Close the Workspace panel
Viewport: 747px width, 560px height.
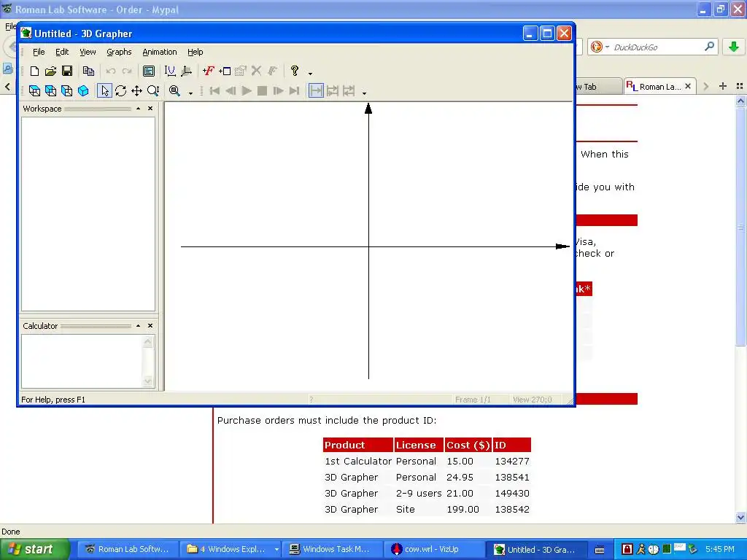click(x=150, y=109)
